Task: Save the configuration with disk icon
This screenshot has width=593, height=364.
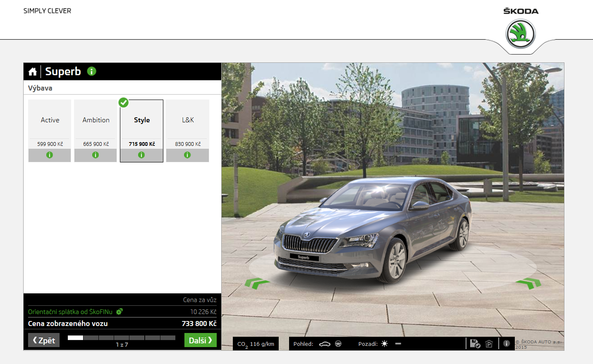Action: [475, 343]
